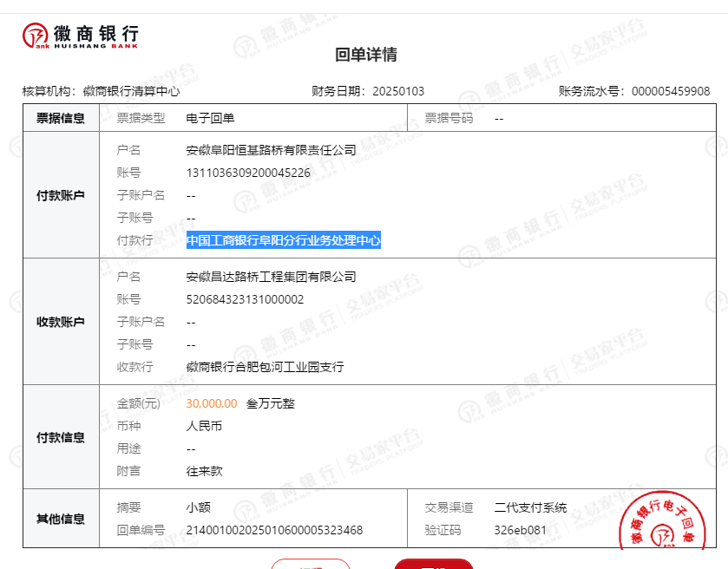This screenshot has height=569, width=728.
Task: Click the payee bank 徽商银行合肥包河工业园支行
Action: point(265,367)
